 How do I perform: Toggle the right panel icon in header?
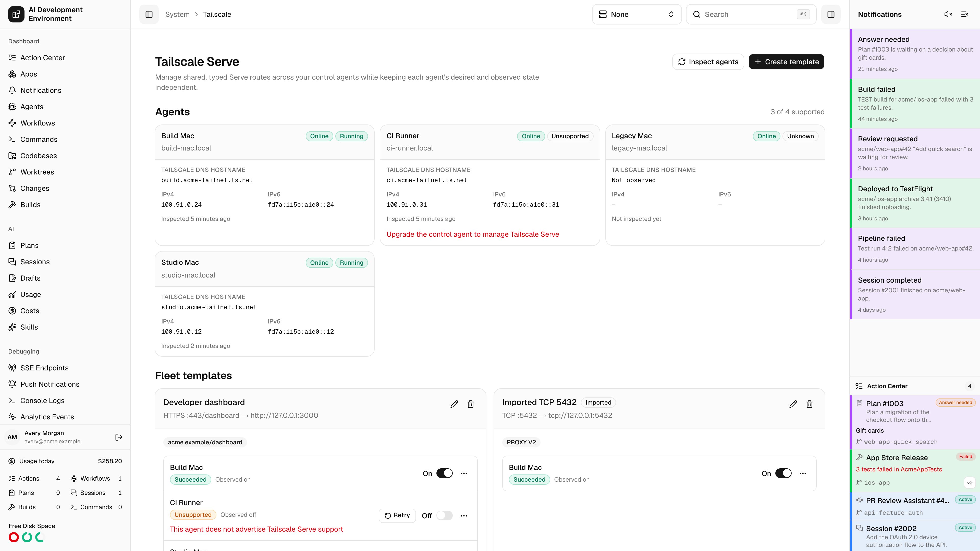click(831, 15)
